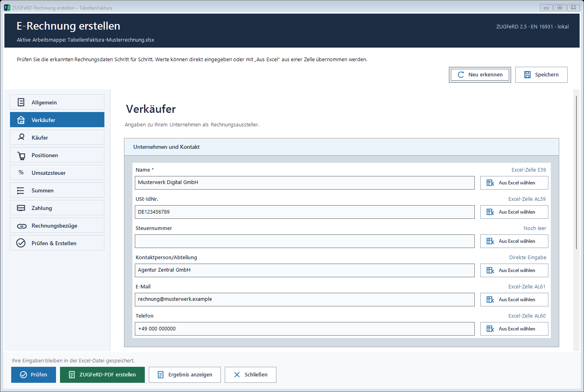The width and height of the screenshot is (584, 392).
Task: Maximize the TabellenFaktura window
Action: 560,8
